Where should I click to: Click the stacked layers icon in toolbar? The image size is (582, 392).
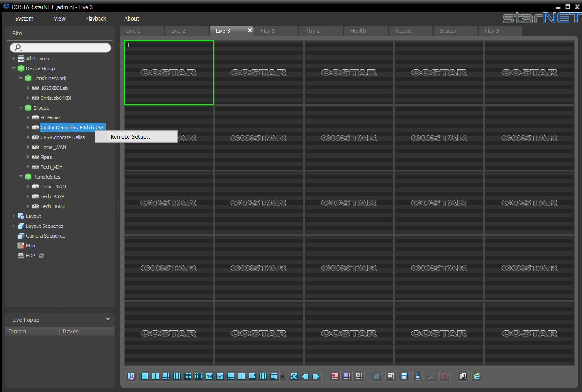tap(377, 376)
